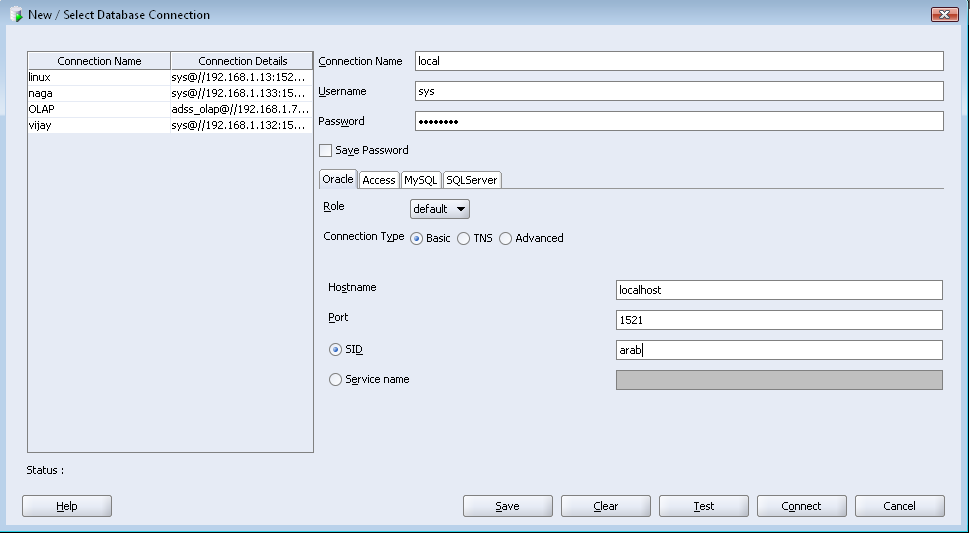Click the disabled Service name field

(x=779, y=380)
